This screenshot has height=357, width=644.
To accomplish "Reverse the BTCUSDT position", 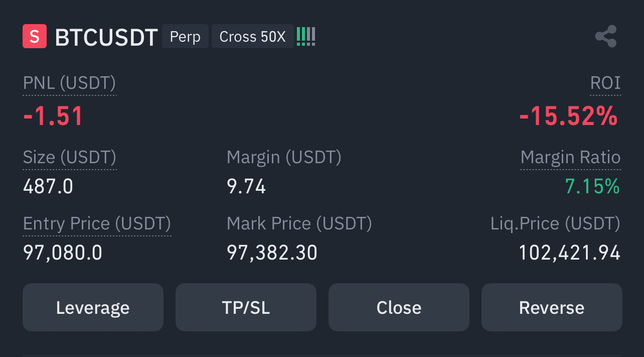I will coord(552,307).
